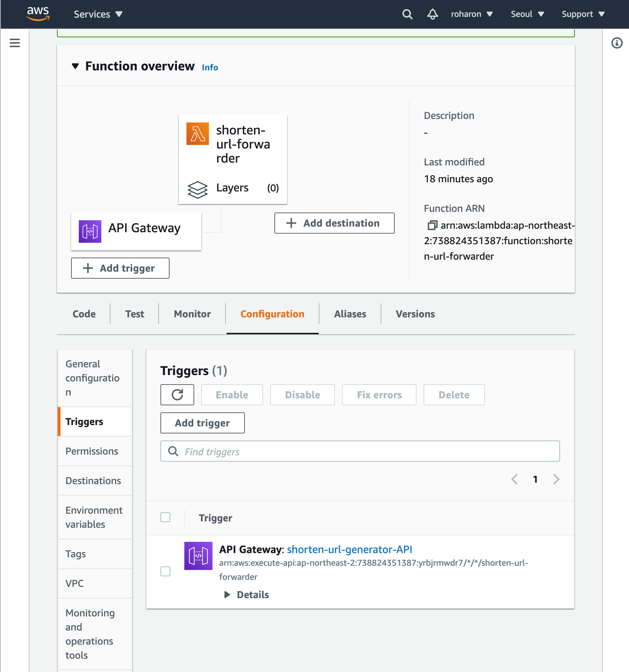
Task: Click page number 1 in pagination
Action: [535, 479]
